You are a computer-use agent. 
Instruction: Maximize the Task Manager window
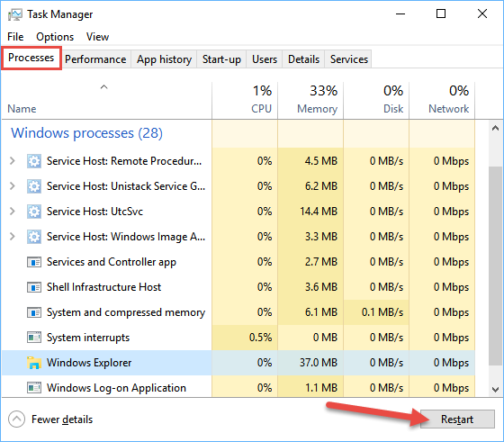(441, 14)
